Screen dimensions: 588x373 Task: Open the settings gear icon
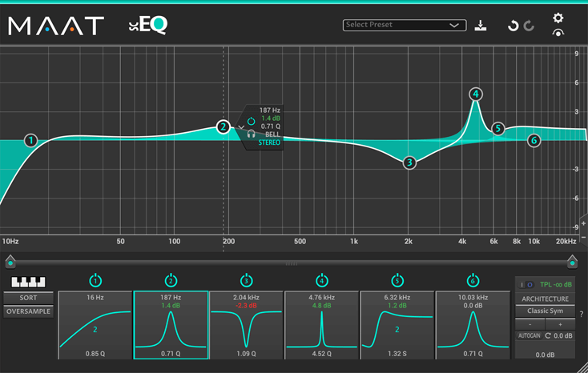558,18
